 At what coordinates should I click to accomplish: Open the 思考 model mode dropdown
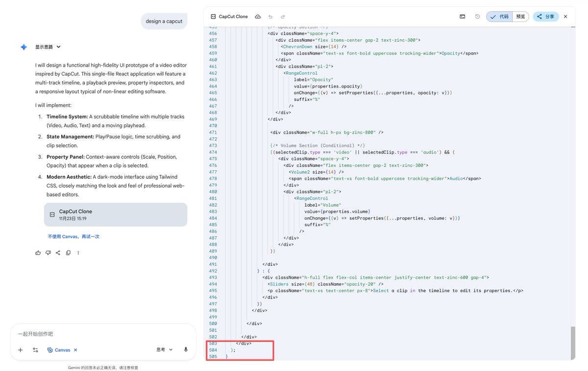coord(164,349)
